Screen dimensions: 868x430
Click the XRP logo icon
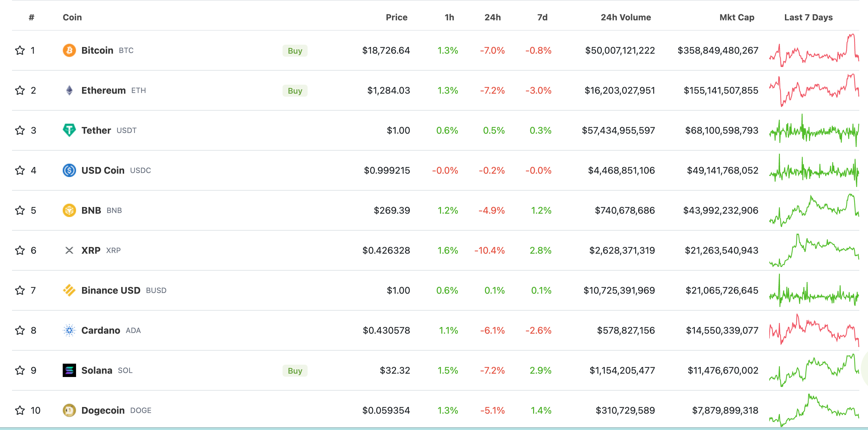coord(69,251)
